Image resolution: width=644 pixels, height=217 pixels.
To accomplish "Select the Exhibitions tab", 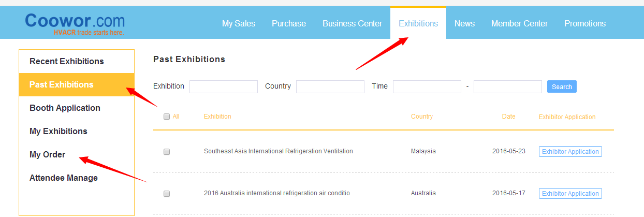I will [x=418, y=23].
